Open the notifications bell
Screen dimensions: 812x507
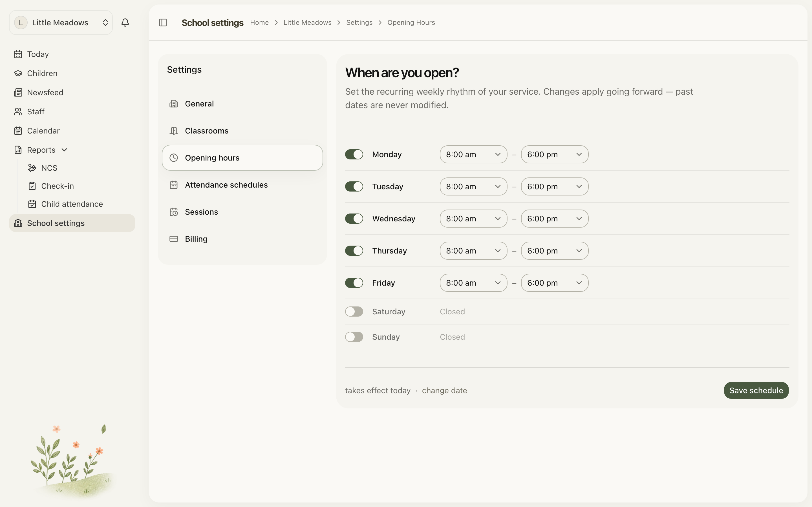pyautogui.click(x=125, y=23)
